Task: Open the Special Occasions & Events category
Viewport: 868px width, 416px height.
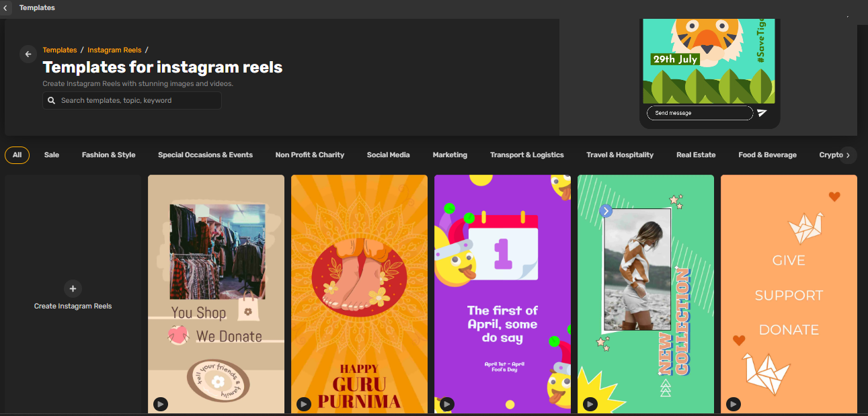Action: [205, 155]
